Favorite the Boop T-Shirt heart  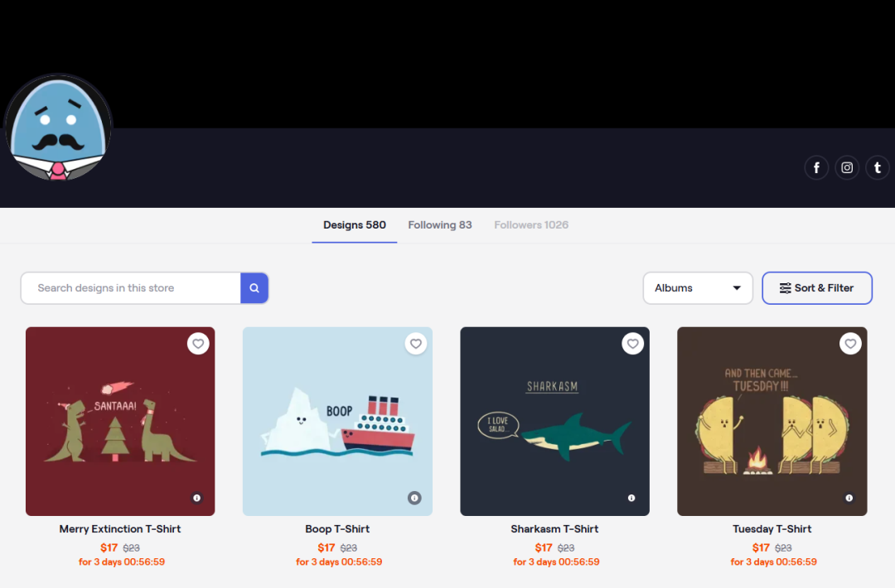click(x=415, y=344)
